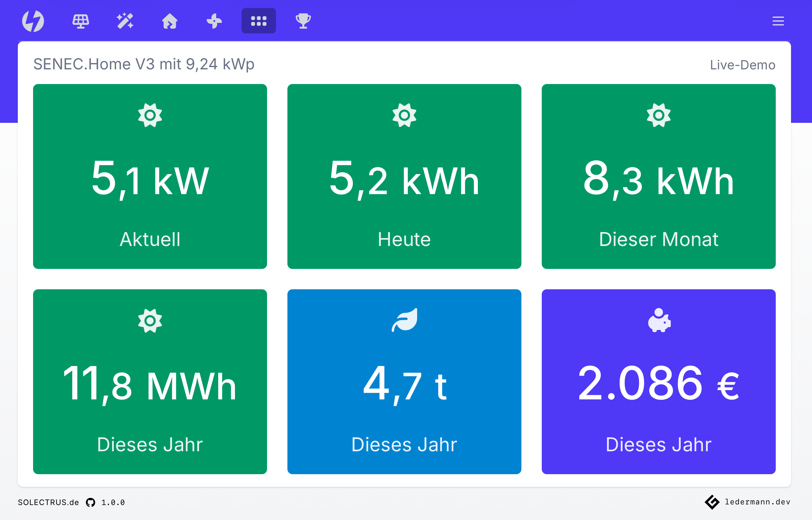Select the fan navigation icon
The width and height of the screenshot is (812, 520).
click(x=214, y=21)
